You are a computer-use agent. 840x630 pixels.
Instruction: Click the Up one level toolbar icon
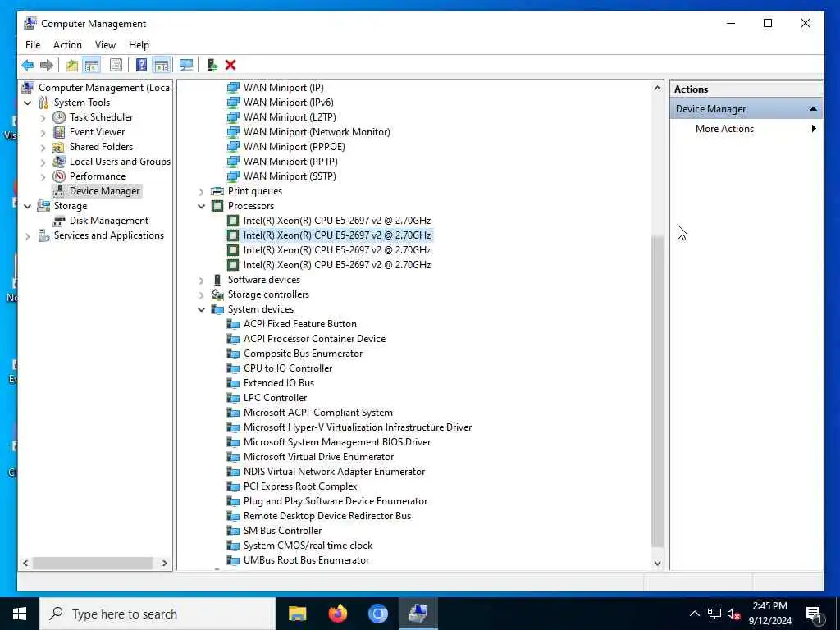pyautogui.click(x=72, y=66)
